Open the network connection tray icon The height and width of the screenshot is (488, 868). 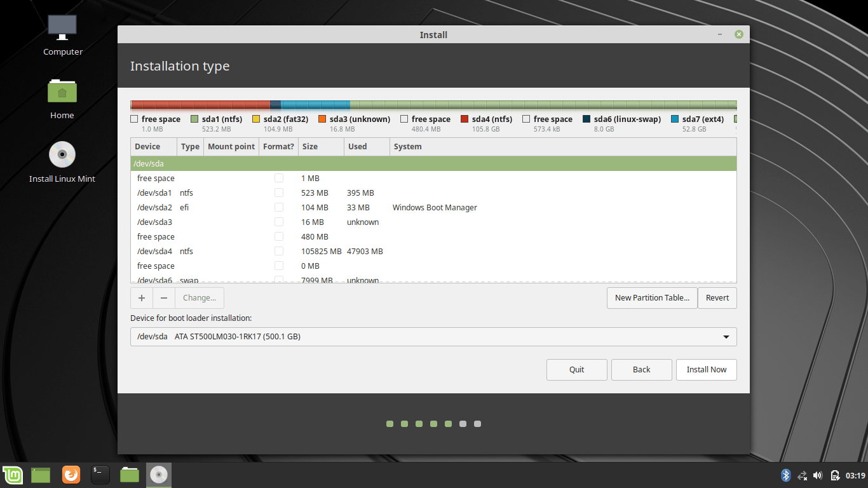point(802,475)
